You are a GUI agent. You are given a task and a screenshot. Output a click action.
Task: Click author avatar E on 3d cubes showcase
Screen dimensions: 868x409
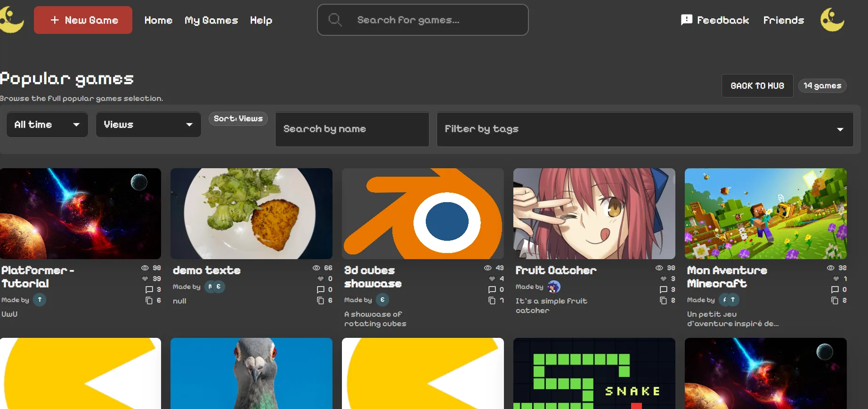[382, 300]
